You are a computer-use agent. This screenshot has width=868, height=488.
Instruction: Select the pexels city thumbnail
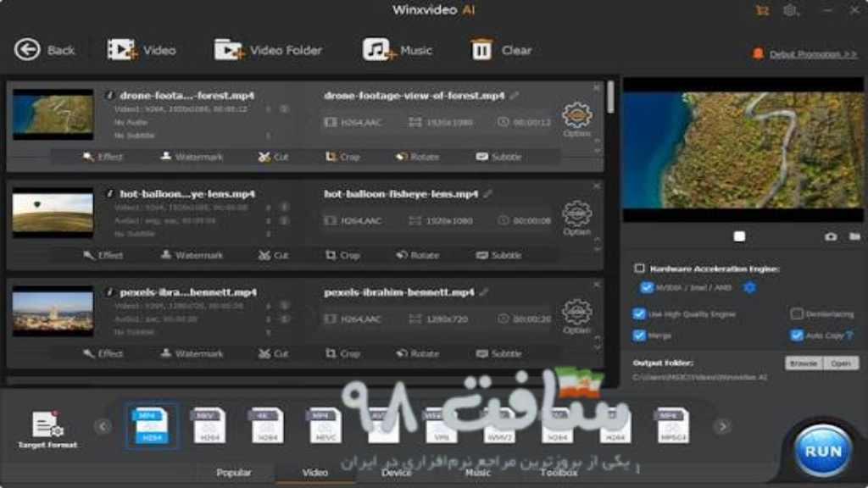53,311
